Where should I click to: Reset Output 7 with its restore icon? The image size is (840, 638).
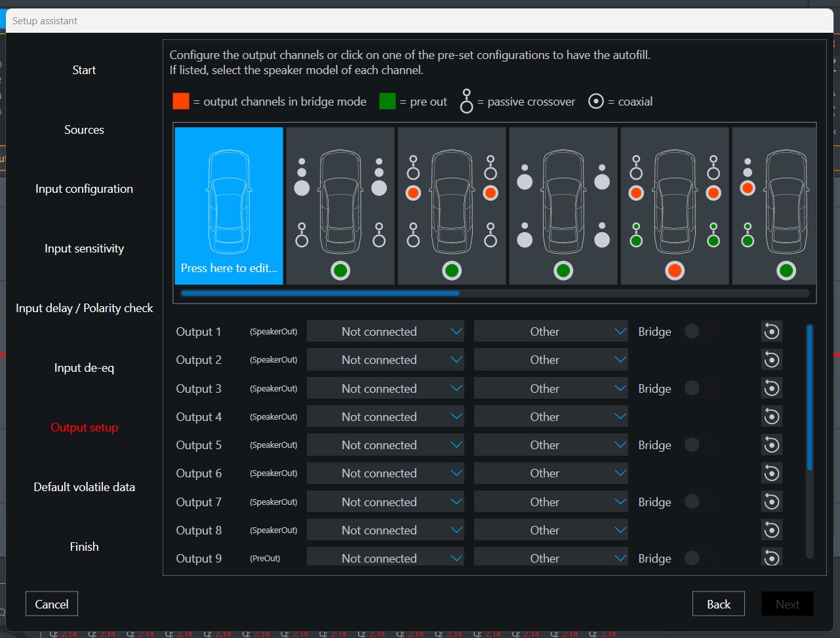772,502
